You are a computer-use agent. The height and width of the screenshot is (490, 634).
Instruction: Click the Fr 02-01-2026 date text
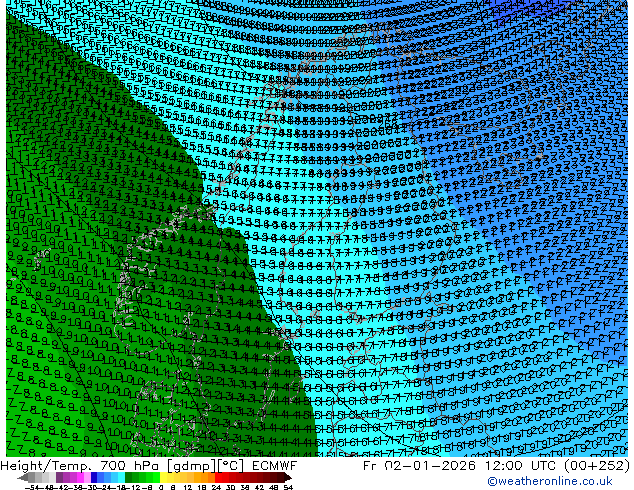click(419, 466)
